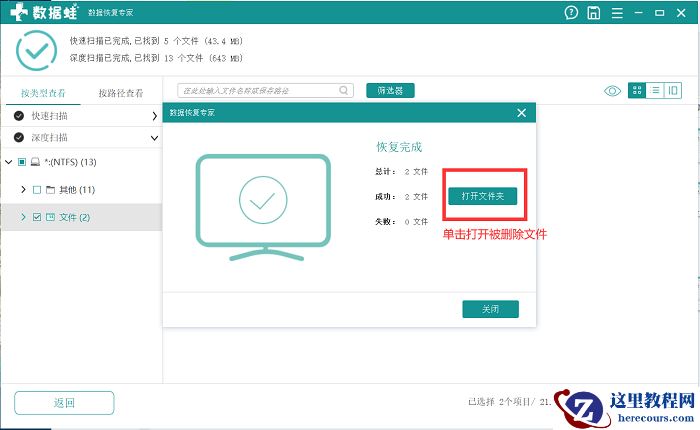Click the 恢复完成 heading text
The image size is (700, 430).
tap(399, 147)
